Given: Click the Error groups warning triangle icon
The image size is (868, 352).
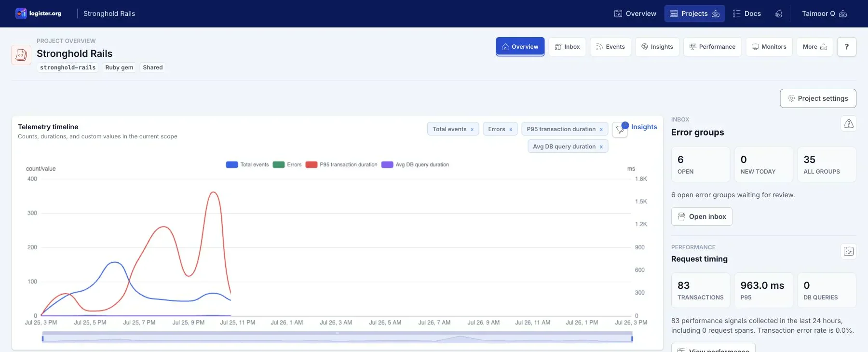Looking at the screenshot, I should pyautogui.click(x=849, y=124).
